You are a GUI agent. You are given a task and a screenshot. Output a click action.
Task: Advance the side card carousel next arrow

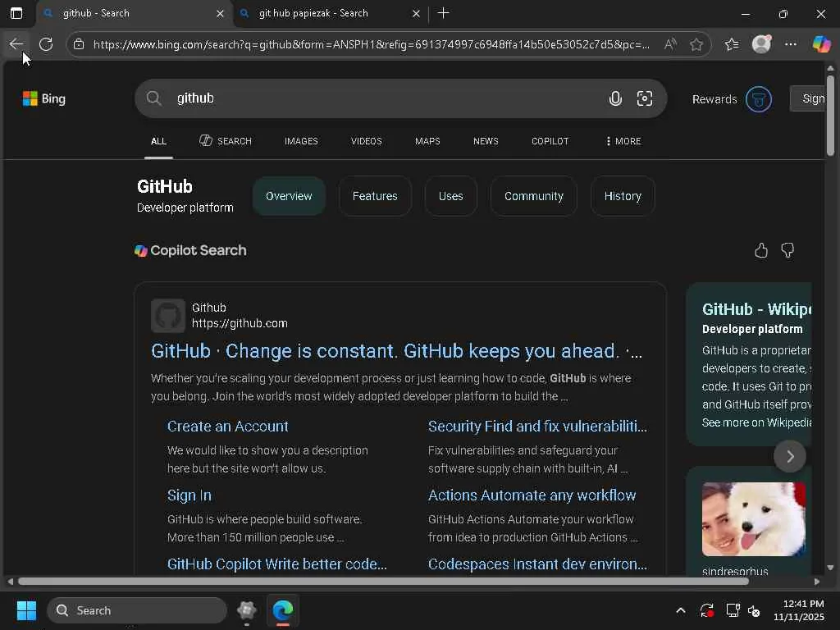[x=790, y=456]
